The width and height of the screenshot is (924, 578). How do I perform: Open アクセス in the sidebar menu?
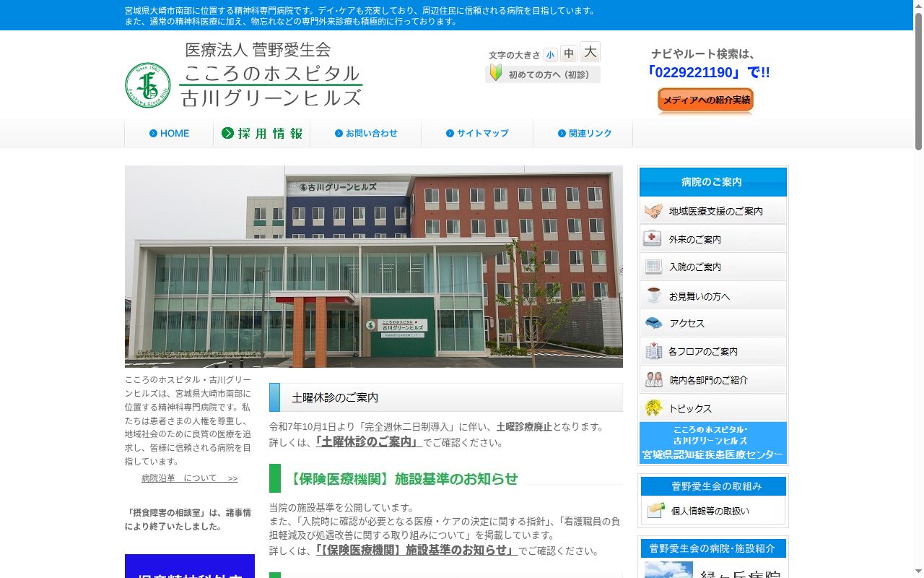[713, 323]
